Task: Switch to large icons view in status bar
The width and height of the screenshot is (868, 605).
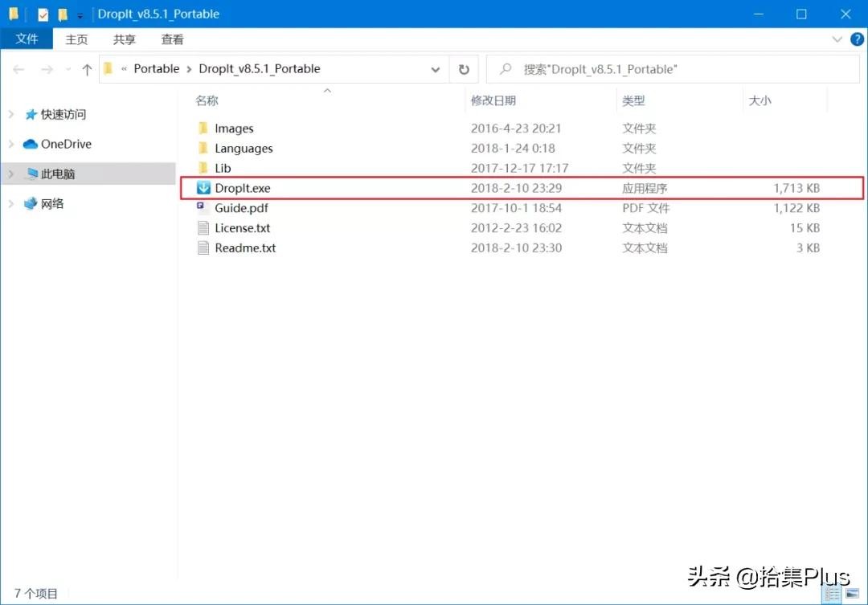Action: point(852,594)
